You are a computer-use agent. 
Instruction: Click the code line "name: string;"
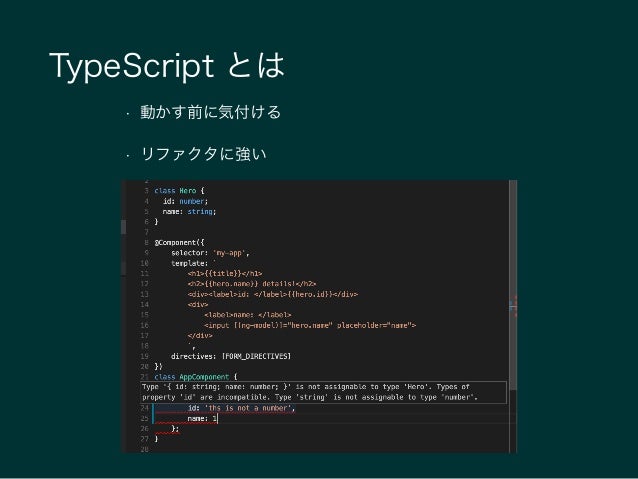pyautogui.click(x=190, y=212)
